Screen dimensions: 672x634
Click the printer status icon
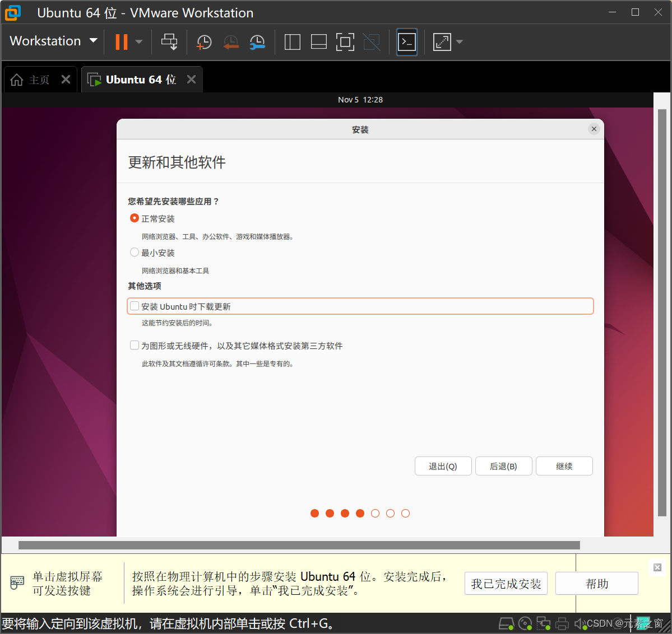562,624
